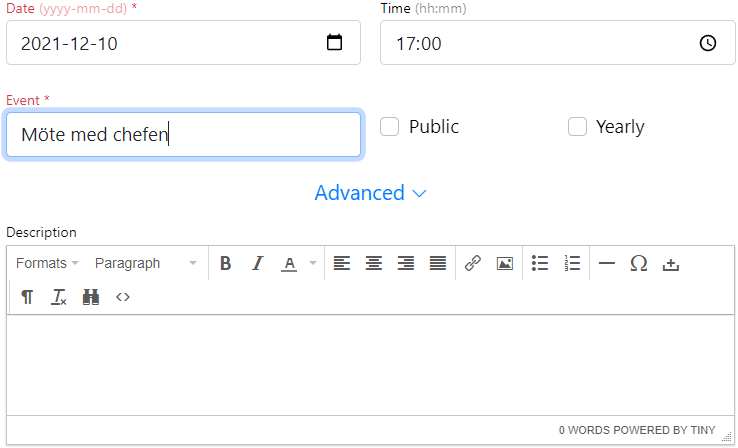Open the Paragraph style dropdown
The image size is (738, 448).
145,263
